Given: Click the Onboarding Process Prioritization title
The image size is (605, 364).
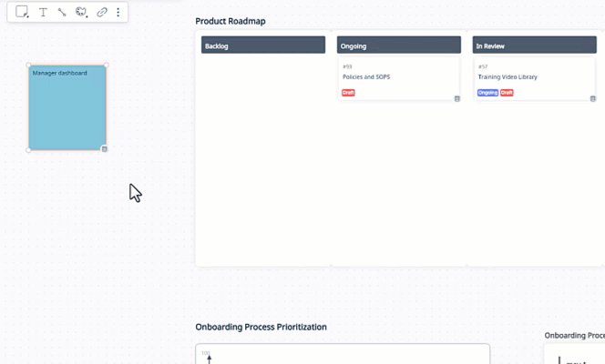Looking at the screenshot, I should pos(261,327).
